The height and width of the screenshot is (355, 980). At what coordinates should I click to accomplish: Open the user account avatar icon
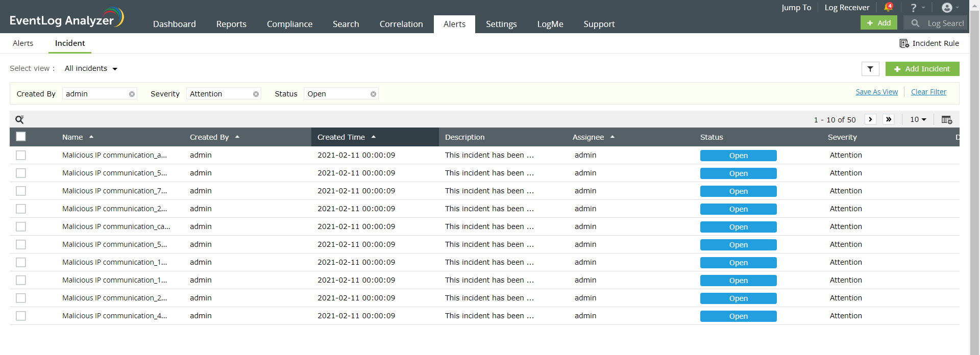pos(947,8)
